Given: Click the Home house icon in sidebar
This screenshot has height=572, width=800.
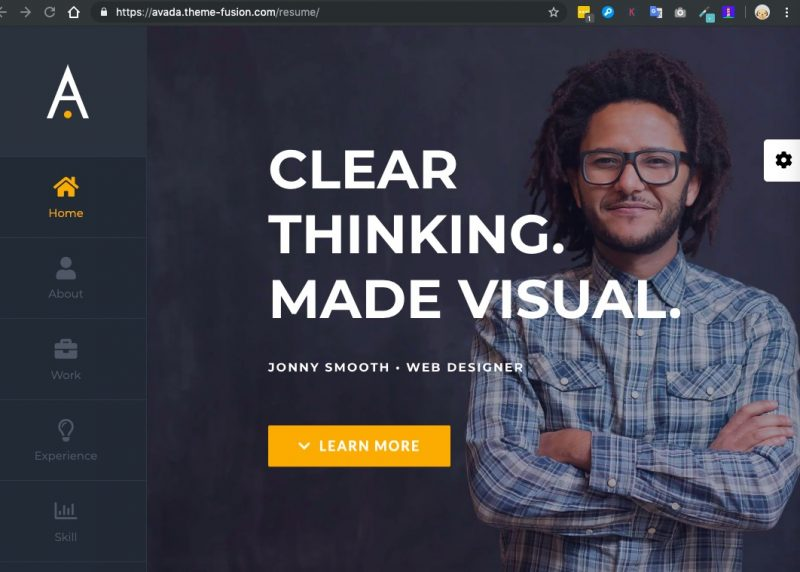Looking at the screenshot, I should point(66,187).
